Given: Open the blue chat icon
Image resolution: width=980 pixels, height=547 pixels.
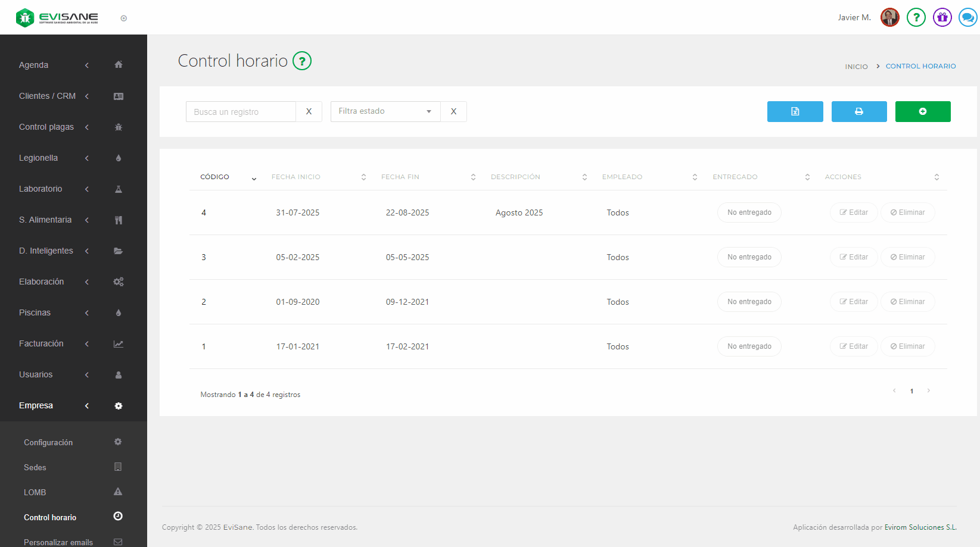Looking at the screenshot, I should [968, 17].
